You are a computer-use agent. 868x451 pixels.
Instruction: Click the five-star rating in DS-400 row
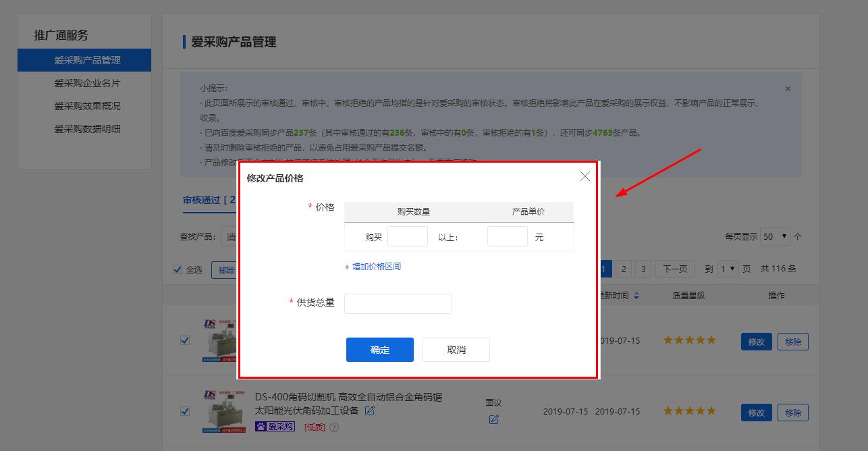pyautogui.click(x=689, y=410)
